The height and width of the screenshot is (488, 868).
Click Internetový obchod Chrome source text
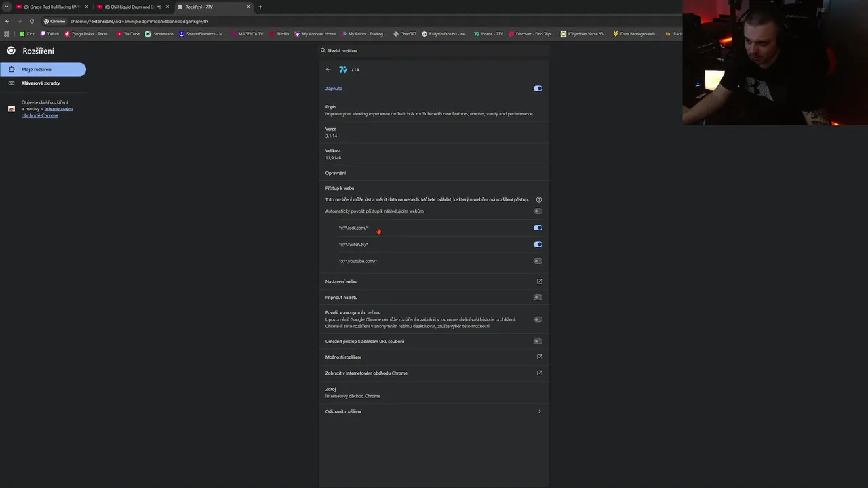point(353,396)
